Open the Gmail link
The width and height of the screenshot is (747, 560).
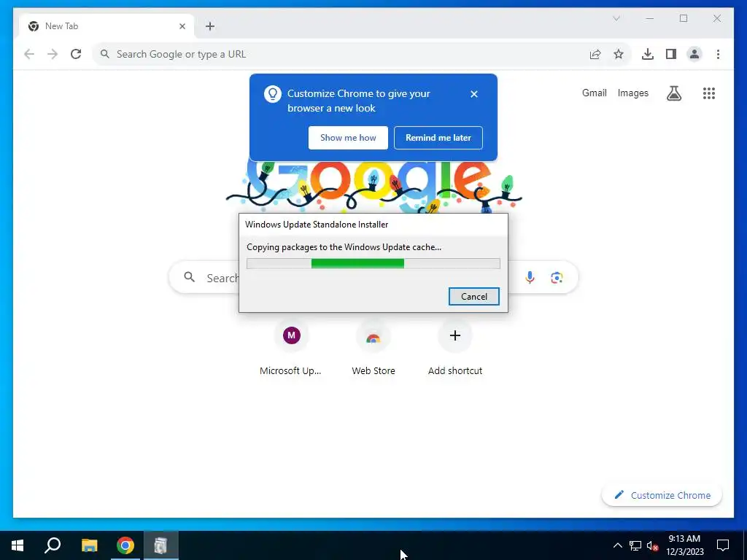click(594, 93)
